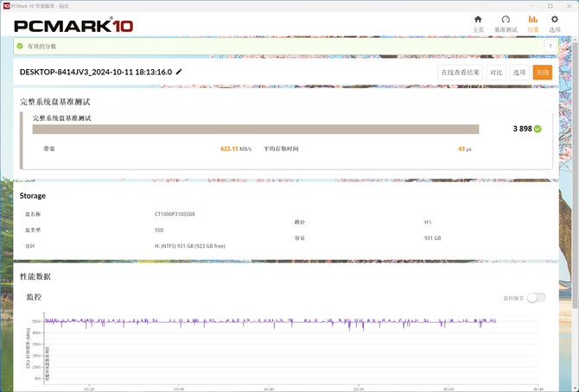
Task: Click the drive name CT1000P310SSD8
Action: (x=175, y=214)
